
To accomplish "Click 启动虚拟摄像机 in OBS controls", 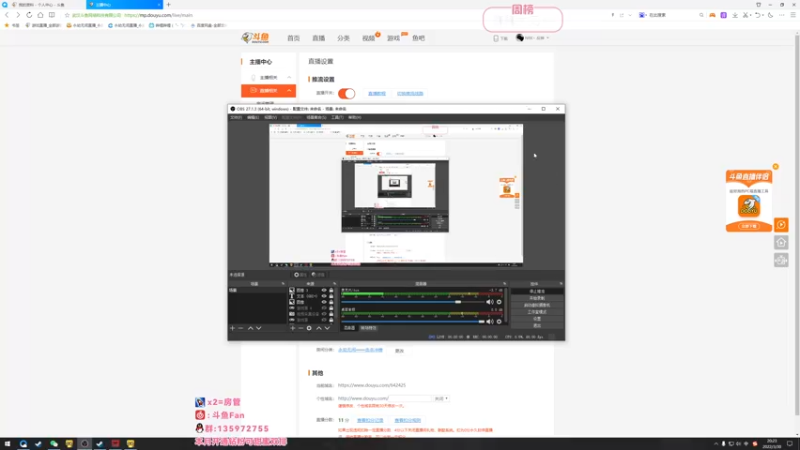I will pos(537,305).
